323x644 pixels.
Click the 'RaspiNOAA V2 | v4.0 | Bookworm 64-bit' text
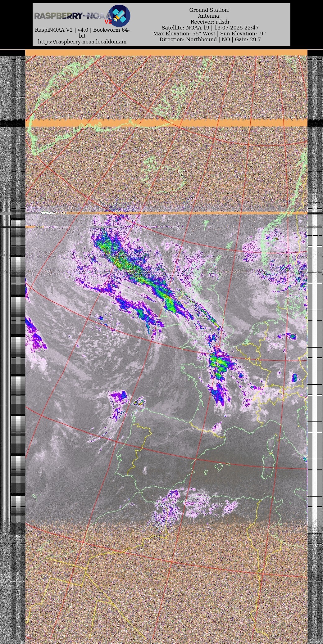point(82,33)
